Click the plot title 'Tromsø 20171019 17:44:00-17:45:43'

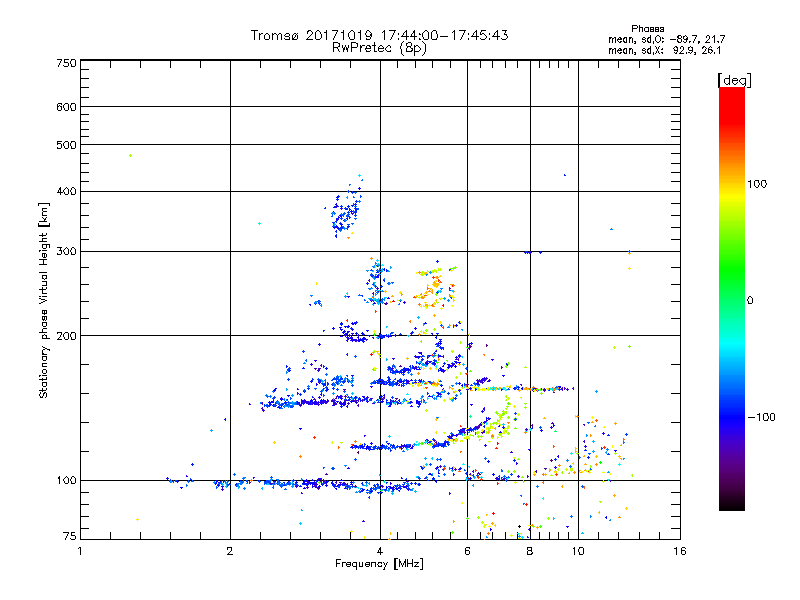tap(379, 35)
